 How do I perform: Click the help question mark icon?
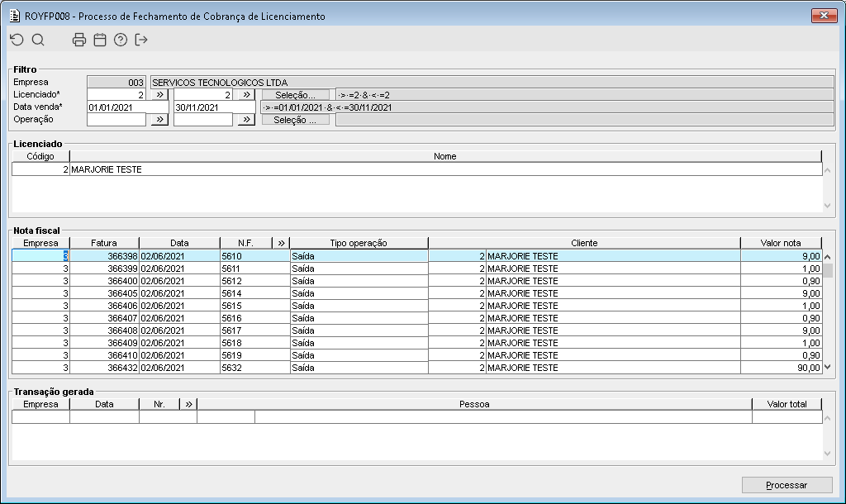pos(121,40)
